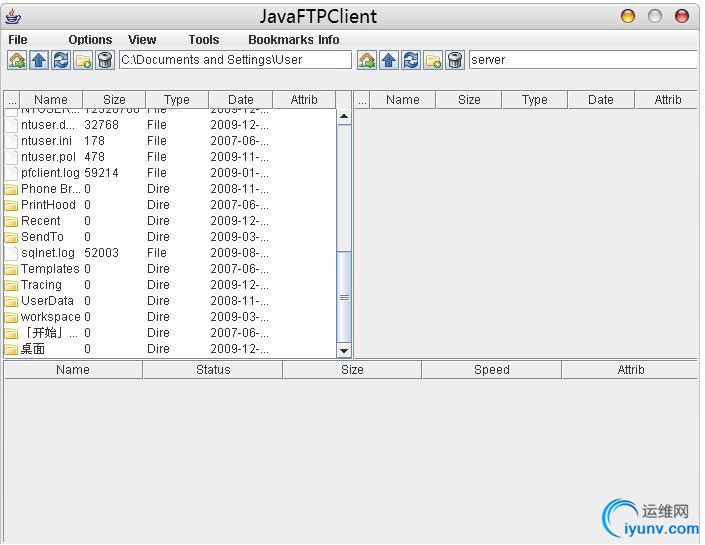Open the File menu

pyautogui.click(x=18, y=40)
